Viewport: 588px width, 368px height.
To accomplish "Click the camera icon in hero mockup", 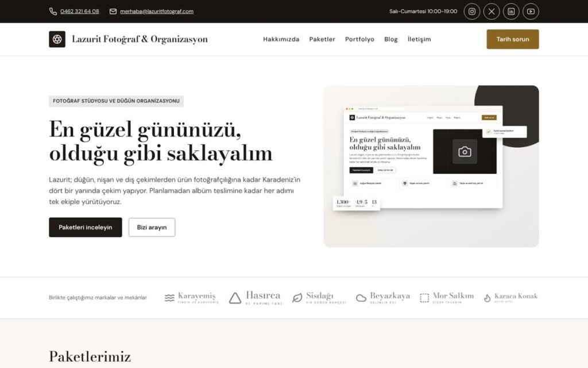I will click(465, 152).
